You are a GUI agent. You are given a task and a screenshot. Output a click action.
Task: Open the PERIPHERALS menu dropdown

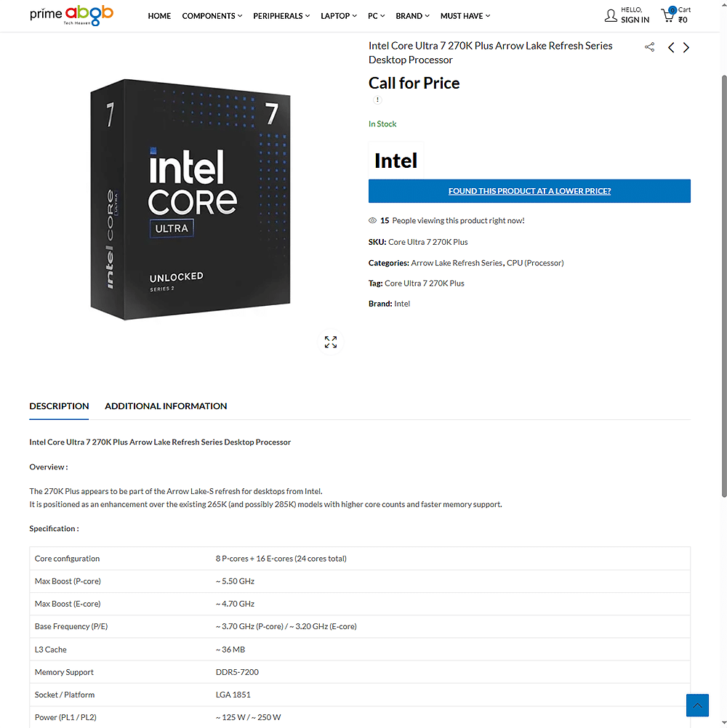(x=281, y=15)
